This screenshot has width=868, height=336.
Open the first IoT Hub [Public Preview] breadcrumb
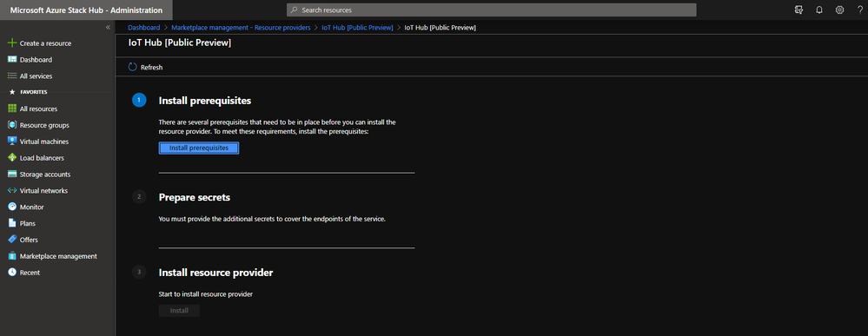357,27
